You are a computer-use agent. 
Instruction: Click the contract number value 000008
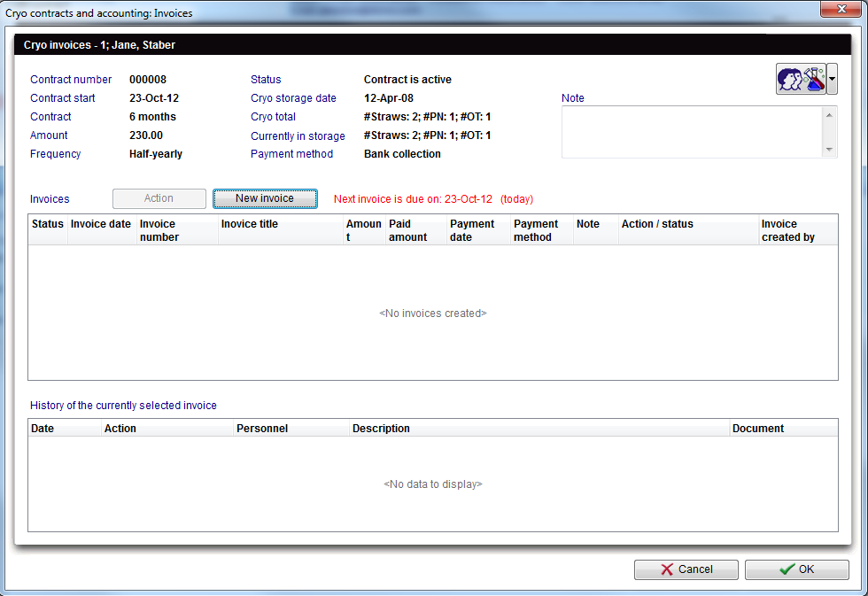click(x=148, y=80)
